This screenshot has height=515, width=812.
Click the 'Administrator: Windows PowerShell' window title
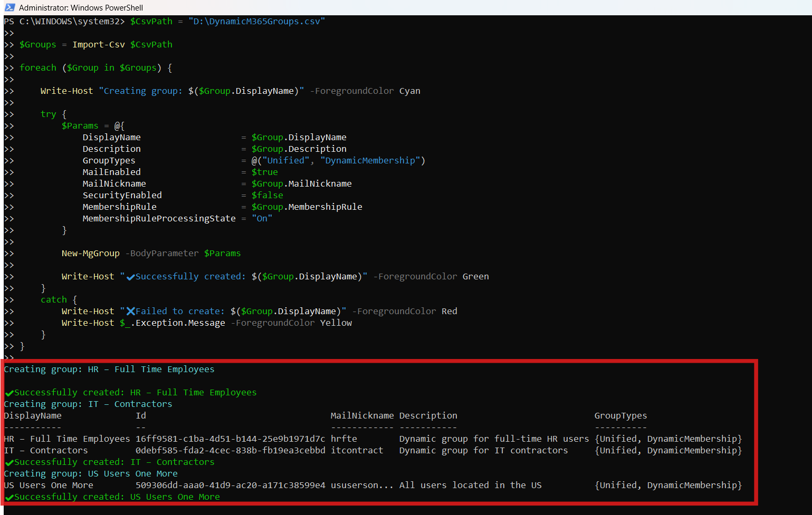coord(81,7)
